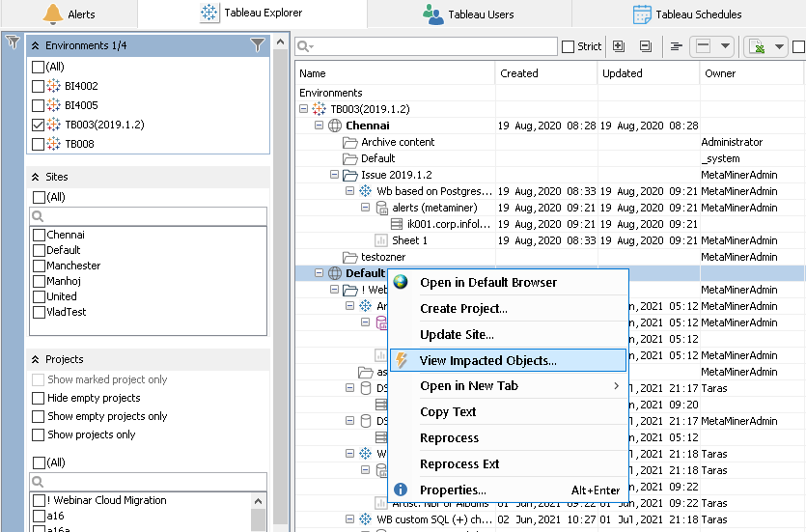The width and height of the screenshot is (806, 532).
Task: Sort by the Owner column header
Action: (752, 73)
